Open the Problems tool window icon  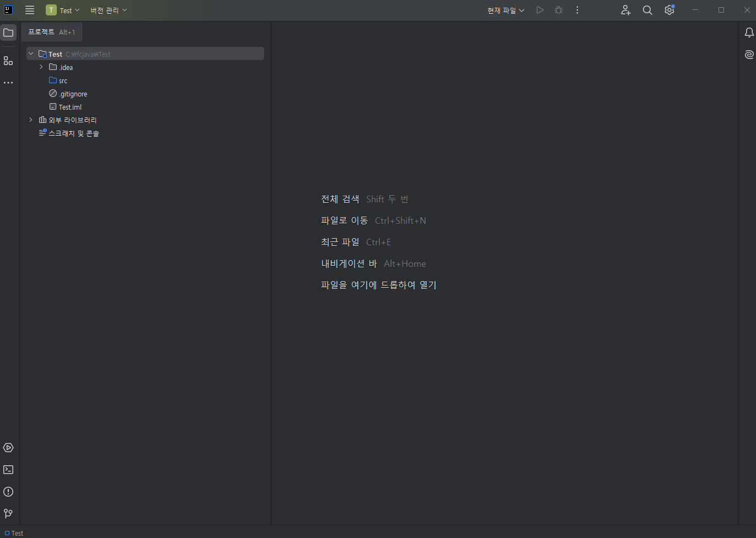[8, 492]
